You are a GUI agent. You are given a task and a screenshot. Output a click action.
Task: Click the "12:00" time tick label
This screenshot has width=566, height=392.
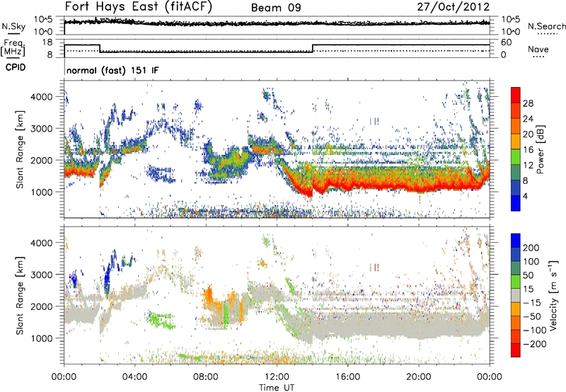(x=277, y=377)
